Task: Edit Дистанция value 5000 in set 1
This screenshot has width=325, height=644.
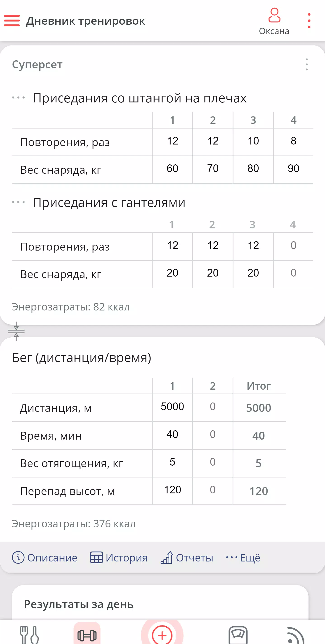Action: (x=172, y=407)
